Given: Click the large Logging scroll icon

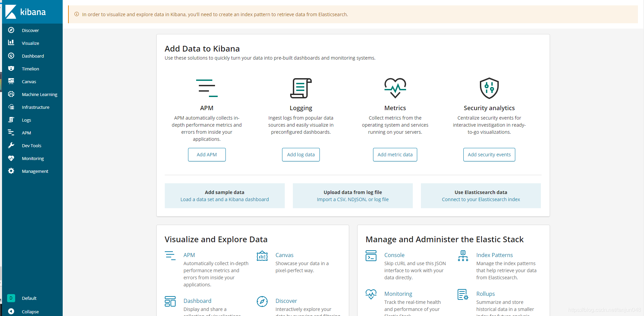Looking at the screenshot, I should (x=301, y=88).
